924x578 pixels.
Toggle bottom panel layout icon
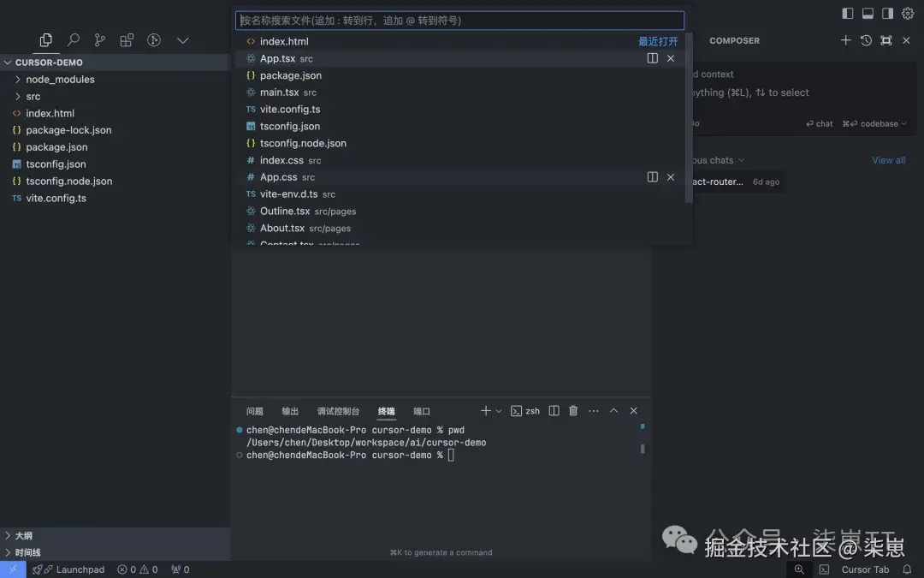868,13
